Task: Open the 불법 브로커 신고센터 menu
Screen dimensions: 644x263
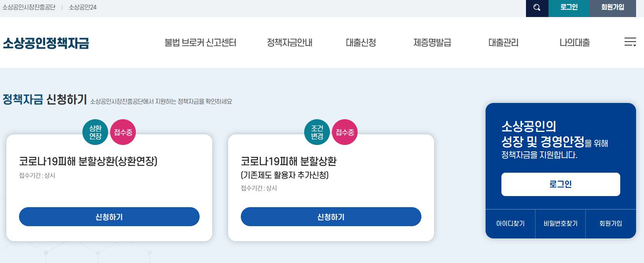Action: point(200,43)
